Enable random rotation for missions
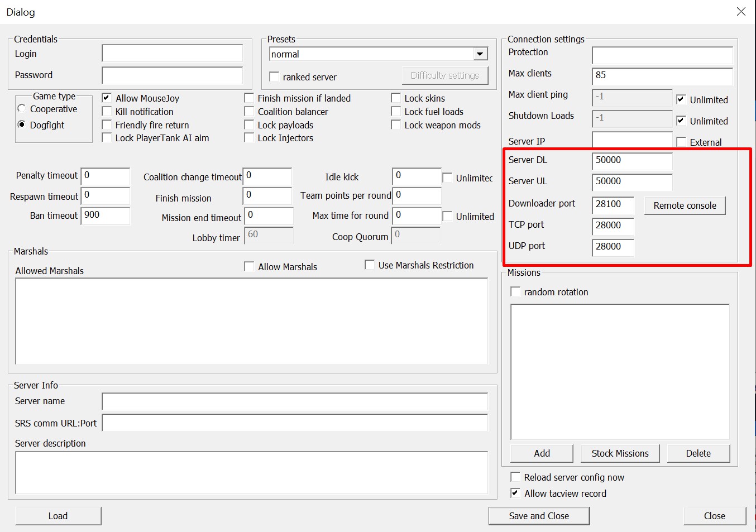Image resolution: width=756 pixels, height=532 pixels. pyautogui.click(x=515, y=292)
